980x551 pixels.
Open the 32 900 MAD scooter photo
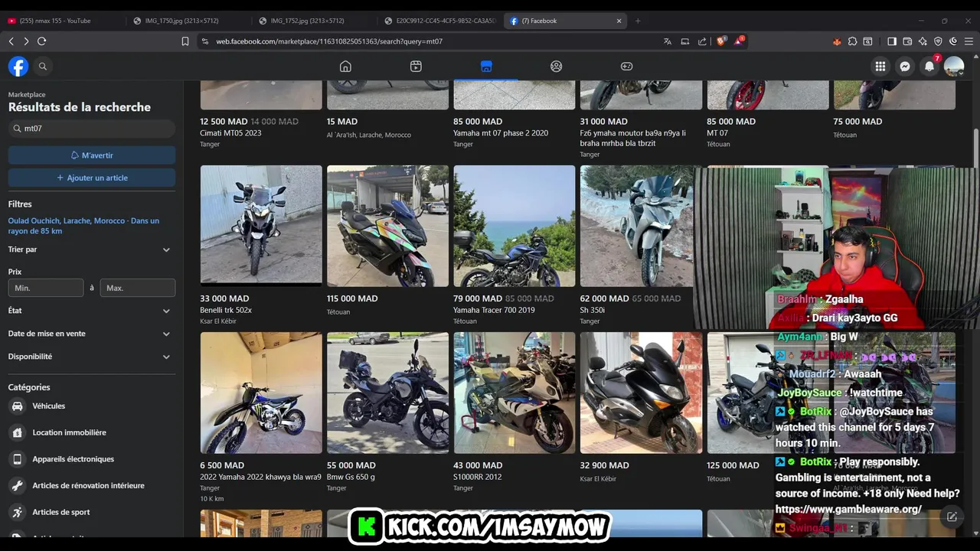coord(641,393)
